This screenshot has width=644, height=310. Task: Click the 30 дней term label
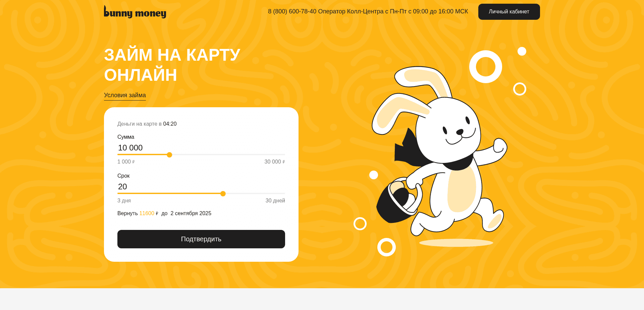275,200
